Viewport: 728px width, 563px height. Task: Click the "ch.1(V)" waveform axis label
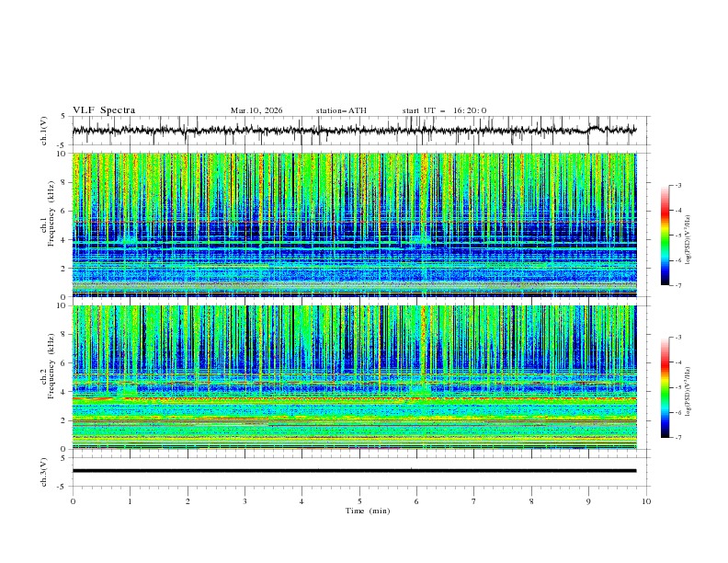click(44, 131)
